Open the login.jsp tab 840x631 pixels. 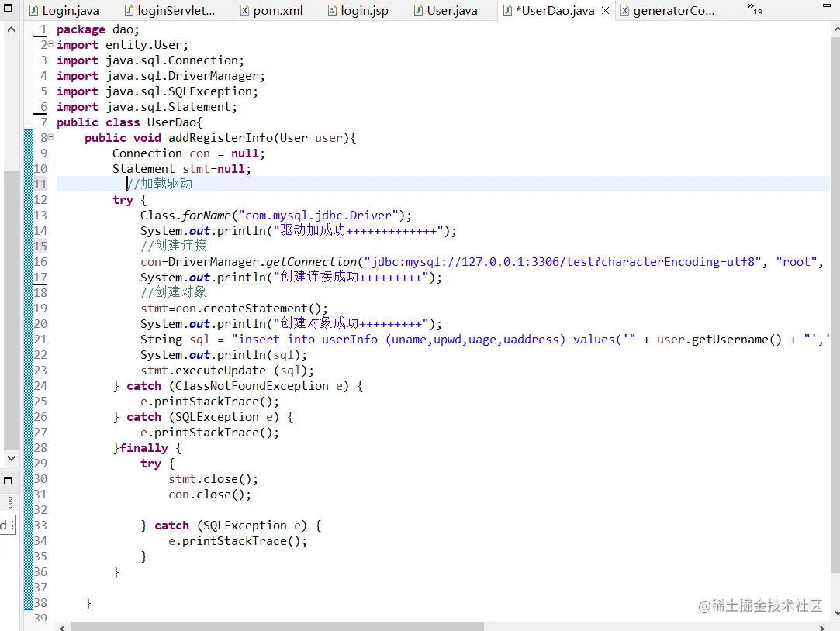[358, 10]
